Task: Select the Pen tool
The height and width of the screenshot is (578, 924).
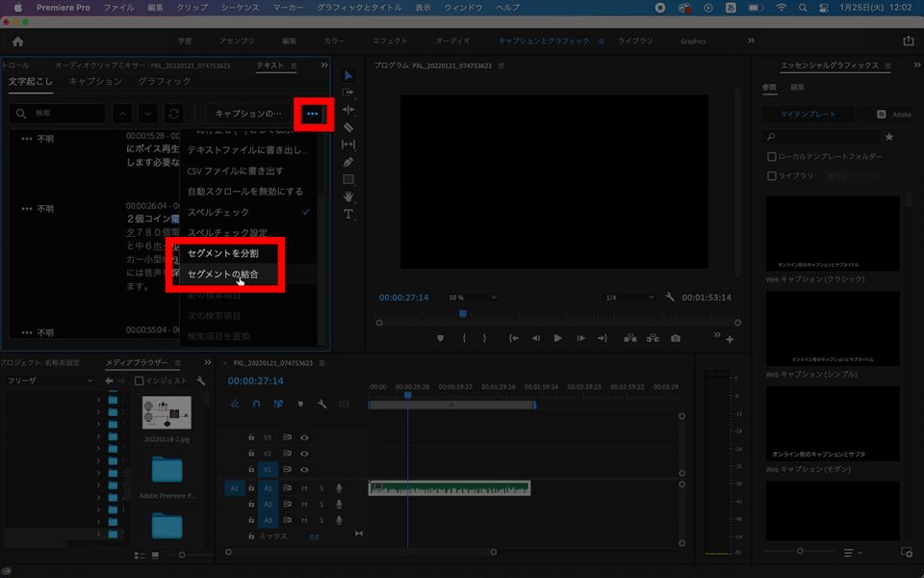Action: 348,162
